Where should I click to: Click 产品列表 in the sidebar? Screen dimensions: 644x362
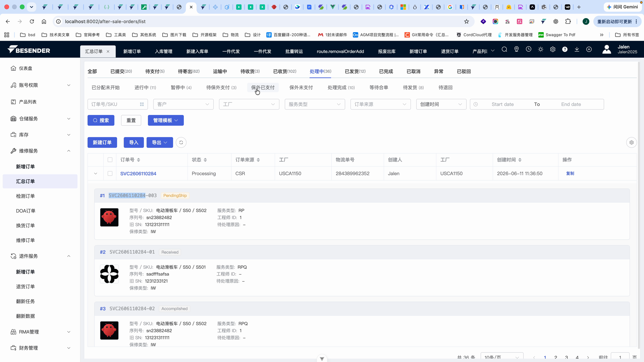click(x=40, y=102)
